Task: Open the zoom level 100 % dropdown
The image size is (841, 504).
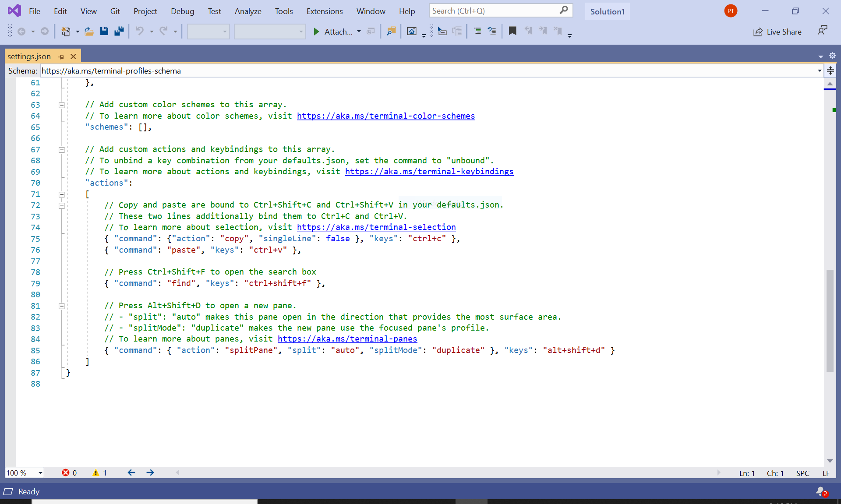Action: (x=40, y=473)
